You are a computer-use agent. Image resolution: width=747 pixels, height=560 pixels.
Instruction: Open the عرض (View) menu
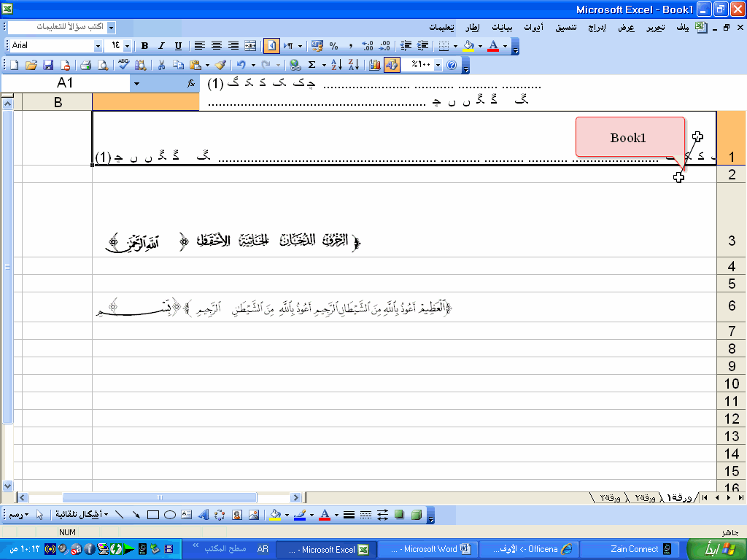tap(626, 28)
